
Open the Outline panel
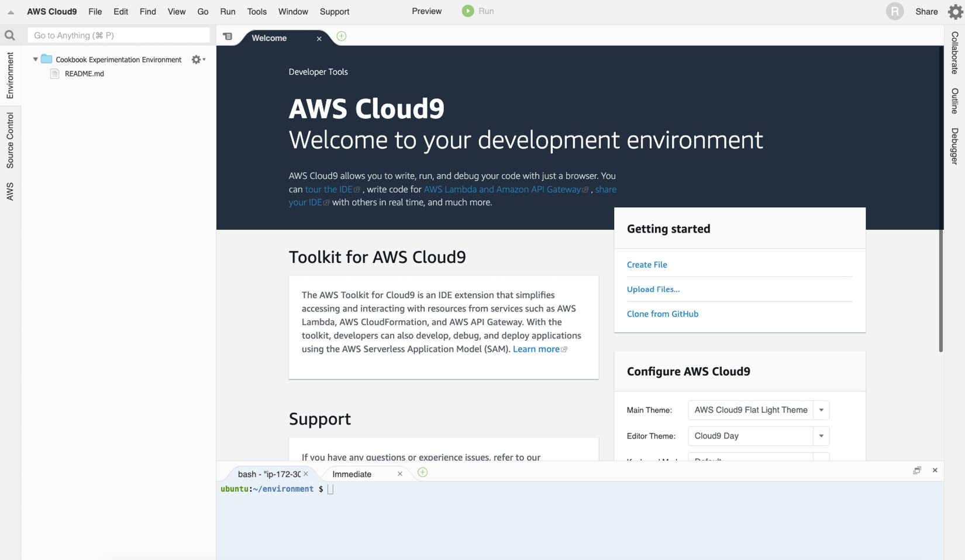954,101
